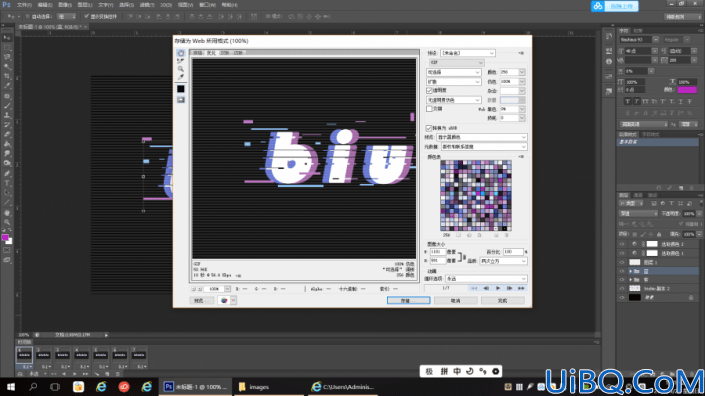Open the 文件(F) File menu
705x396 pixels.
tap(24, 5)
